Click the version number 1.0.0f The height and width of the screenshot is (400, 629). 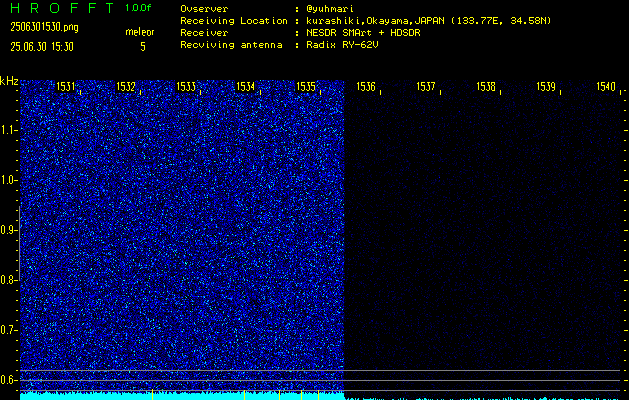(x=138, y=8)
